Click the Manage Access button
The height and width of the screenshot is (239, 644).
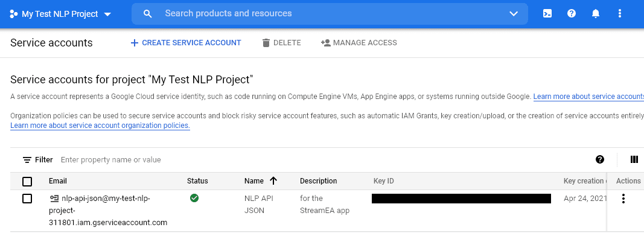pyautogui.click(x=359, y=43)
